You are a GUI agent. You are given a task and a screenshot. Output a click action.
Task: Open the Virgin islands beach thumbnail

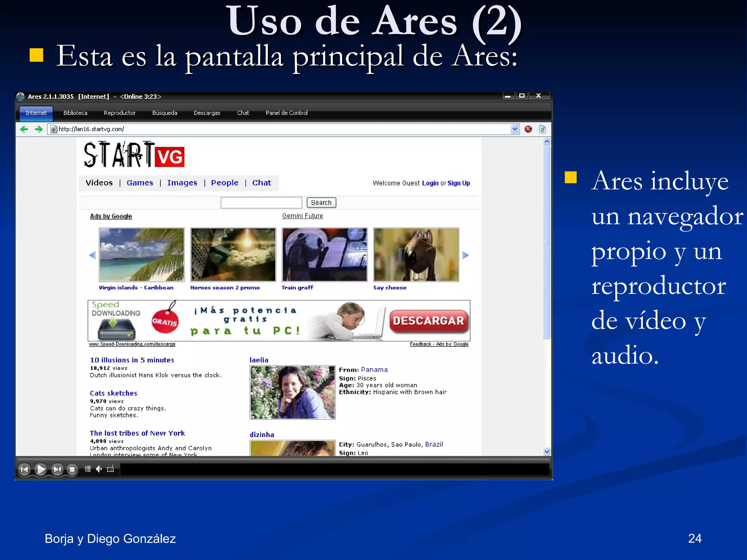click(x=142, y=254)
